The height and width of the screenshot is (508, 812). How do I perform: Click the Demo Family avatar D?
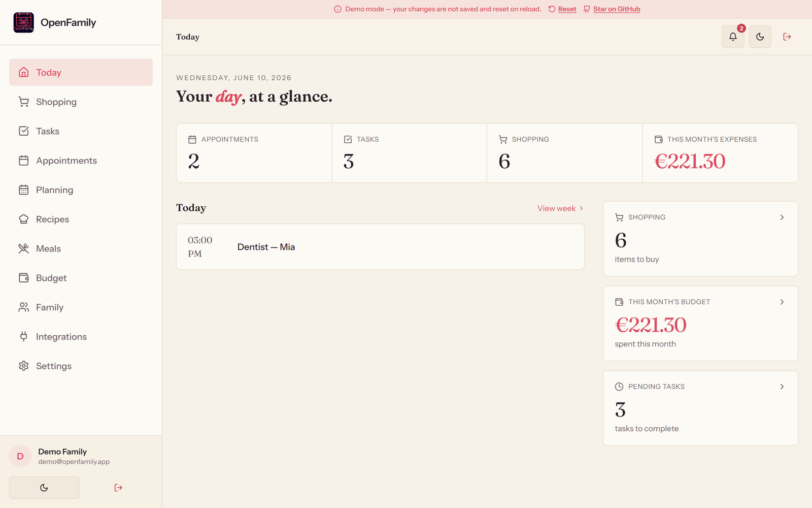point(20,456)
